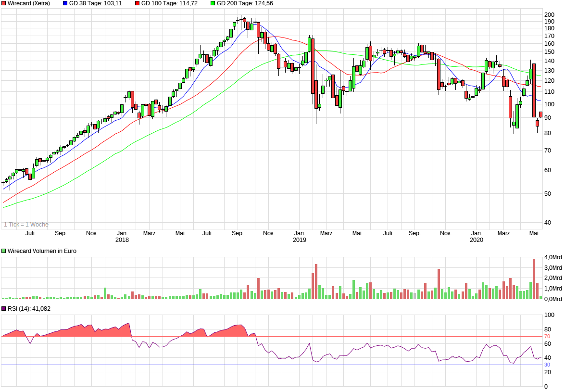This screenshot has height=392, width=565.
Task: Click the red Wirecard (Xetra) legend swatch
Action: tap(3, 3)
